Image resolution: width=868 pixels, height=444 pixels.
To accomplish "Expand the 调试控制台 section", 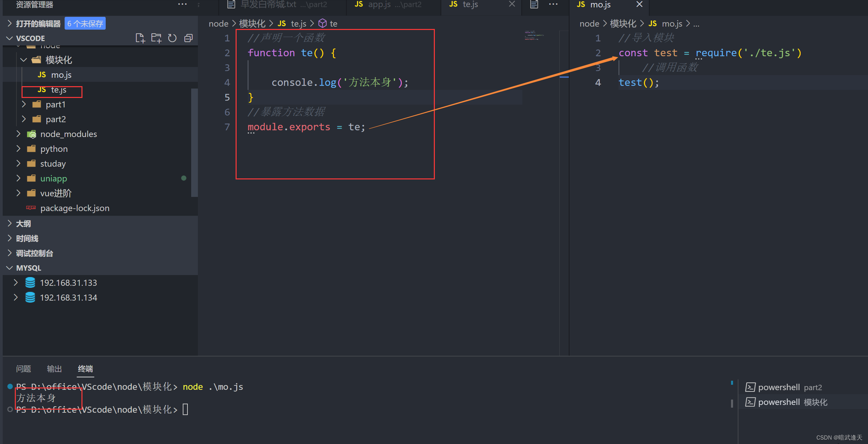I will [9, 253].
